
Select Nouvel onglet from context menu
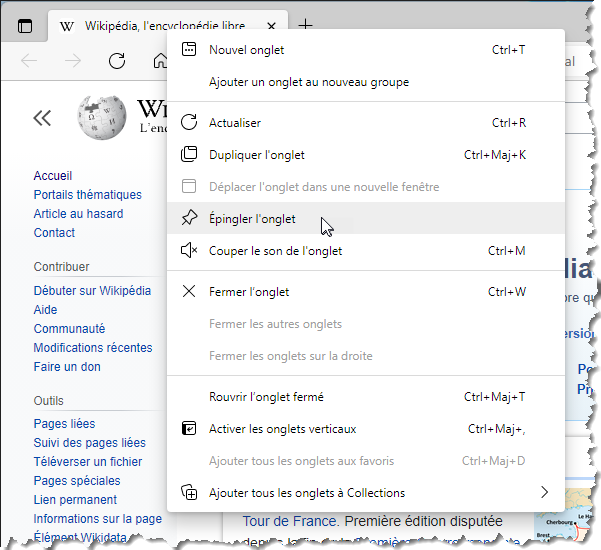246,50
